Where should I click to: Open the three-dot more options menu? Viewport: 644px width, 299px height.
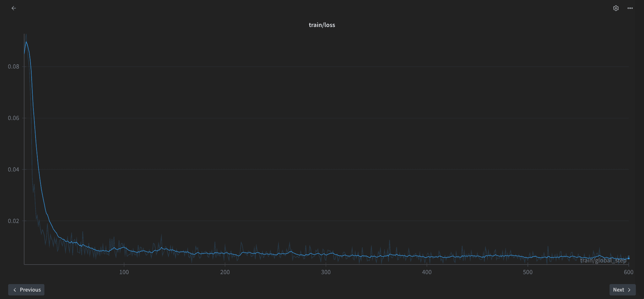630,8
